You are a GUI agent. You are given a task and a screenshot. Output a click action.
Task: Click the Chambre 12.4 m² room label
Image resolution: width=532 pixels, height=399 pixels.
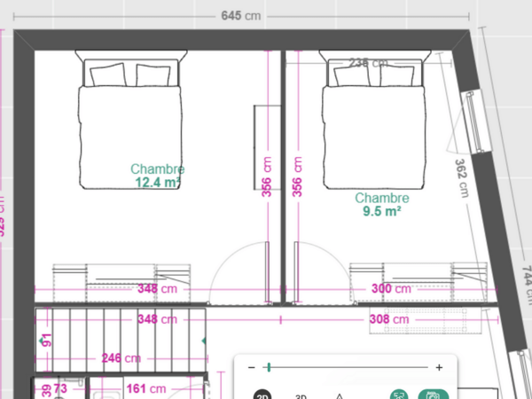click(x=158, y=176)
